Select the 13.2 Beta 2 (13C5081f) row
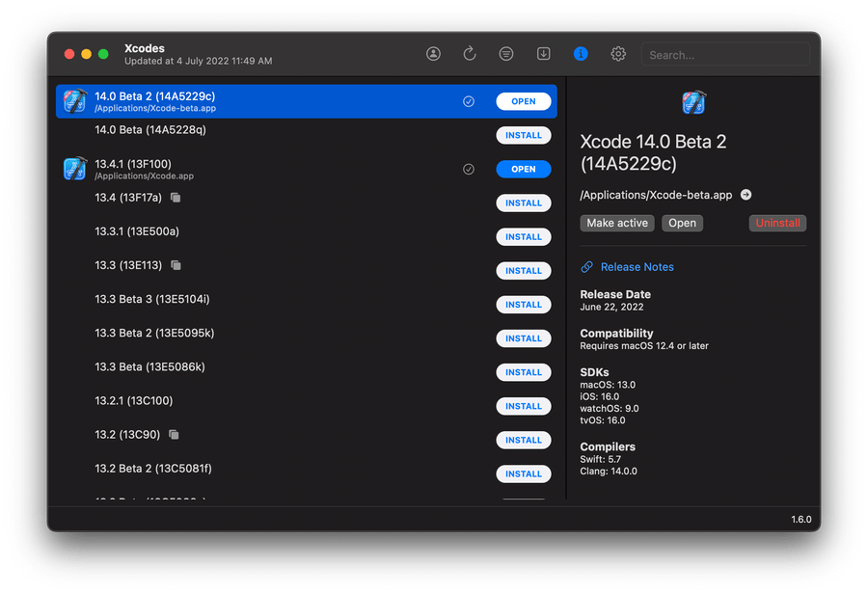Screen dimensions: 868x594 click(x=306, y=473)
